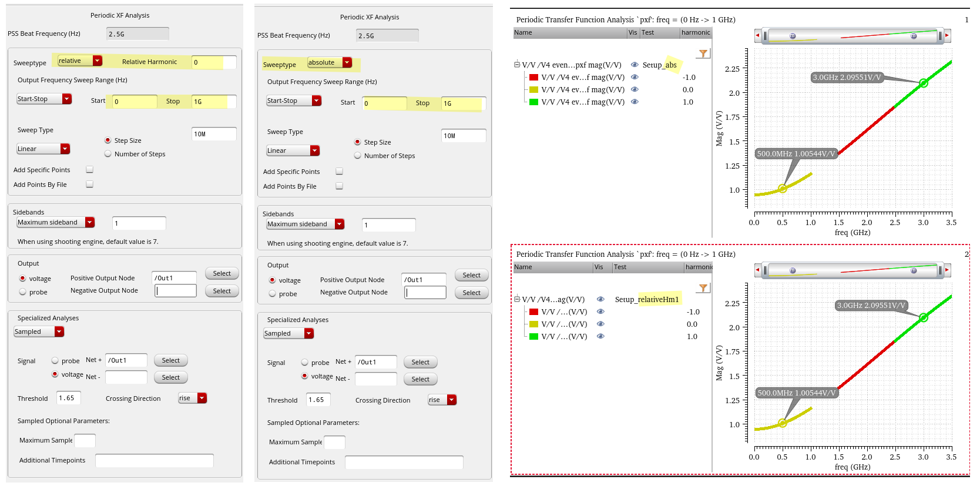The width and height of the screenshot is (980, 489).
Task: Click Threshold field in relative-sweep form
Action: pyautogui.click(x=69, y=398)
